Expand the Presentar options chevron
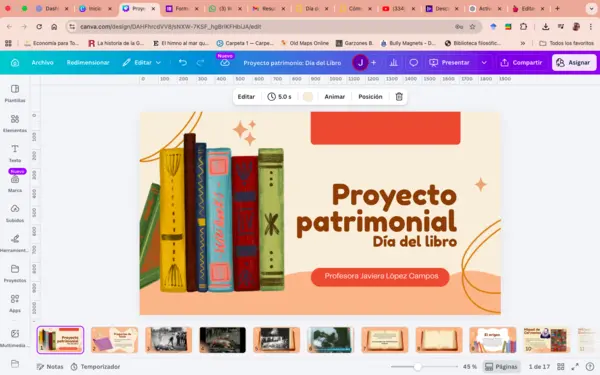 coord(484,62)
